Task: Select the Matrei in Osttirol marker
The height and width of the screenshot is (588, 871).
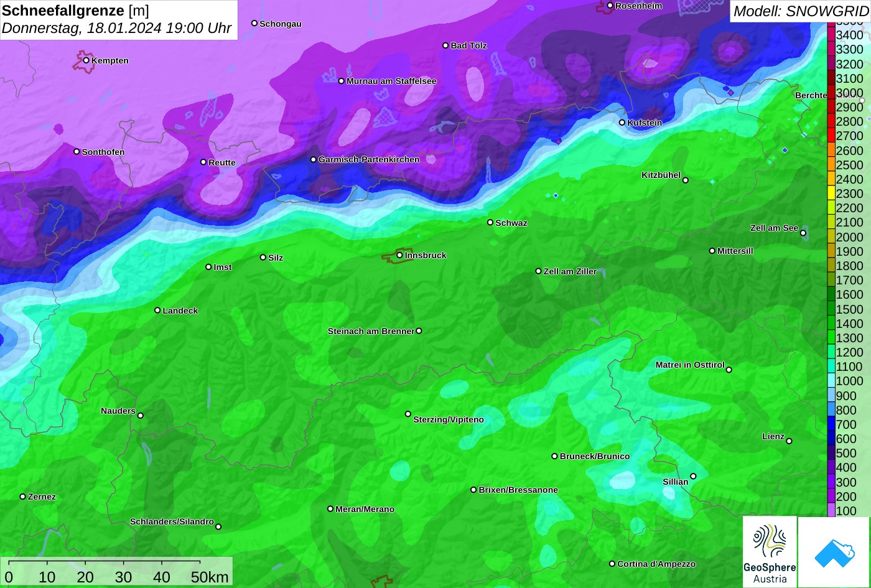Action: [x=729, y=370]
